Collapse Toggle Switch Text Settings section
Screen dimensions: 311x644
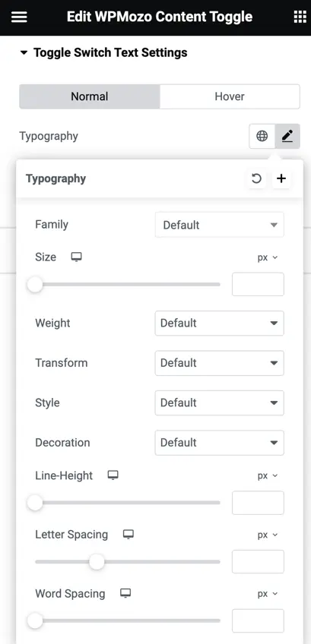click(103, 52)
